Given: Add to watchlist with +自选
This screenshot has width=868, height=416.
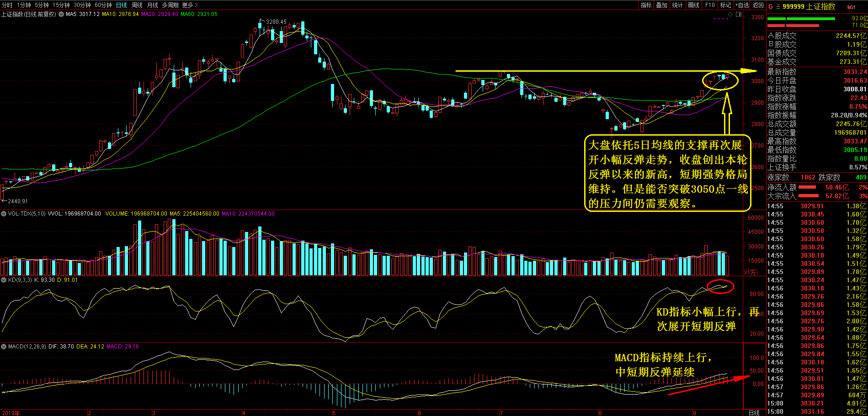Looking at the screenshot, I should point(742,5).
